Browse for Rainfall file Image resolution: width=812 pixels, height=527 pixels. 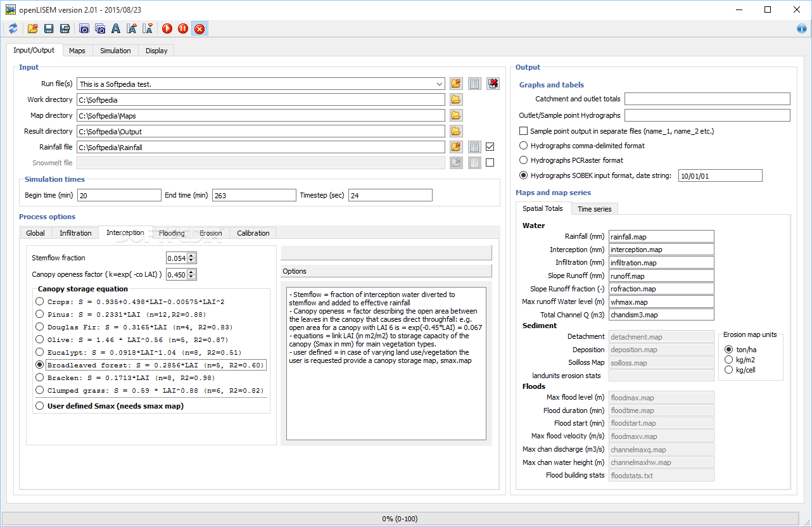pyautogui.click(x=456, y=147)
